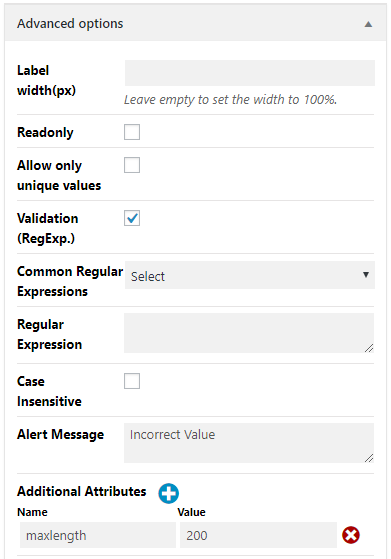This screenshot has height=559, width=391.
Task: Remove the maxlength attribute with red X
Action: click(x=351, y=535)
